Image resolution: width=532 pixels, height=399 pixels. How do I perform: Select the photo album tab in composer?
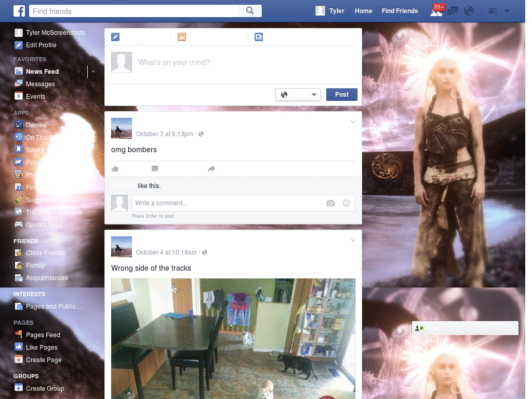click(x=259, y=37)
